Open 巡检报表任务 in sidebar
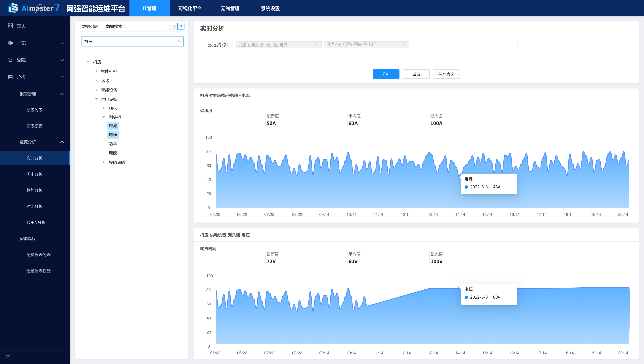The image size is (644, 364). click(x=39, y=270)
